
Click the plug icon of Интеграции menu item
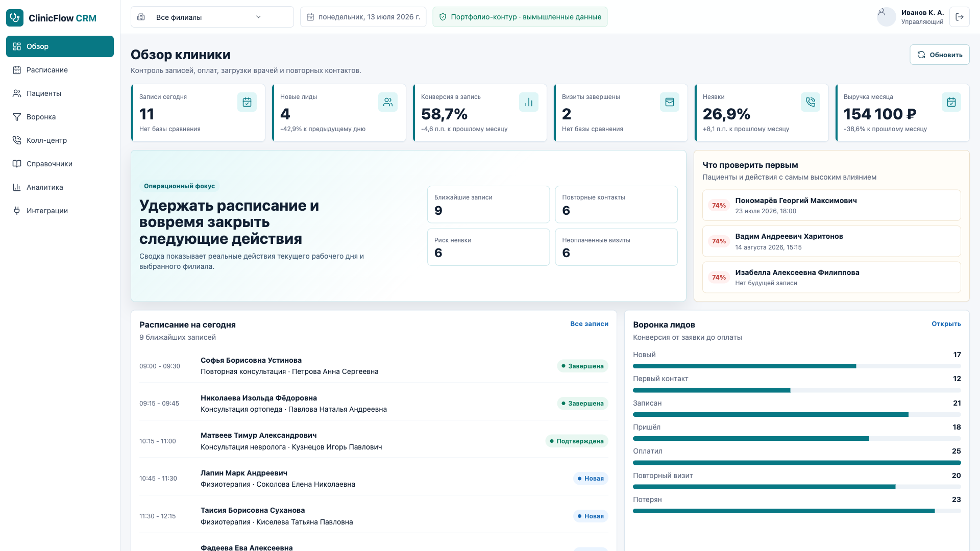(17, 211)
